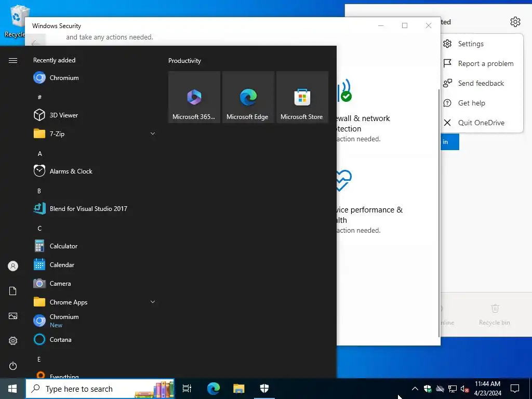Click the taskbar search box

[100, 389]
